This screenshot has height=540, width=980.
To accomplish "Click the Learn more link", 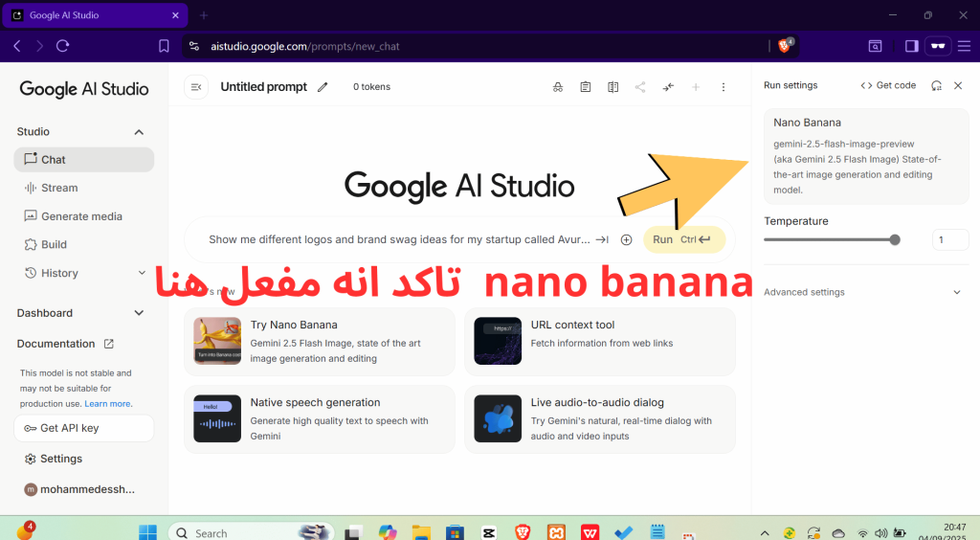I will click(x=108, y=404).
